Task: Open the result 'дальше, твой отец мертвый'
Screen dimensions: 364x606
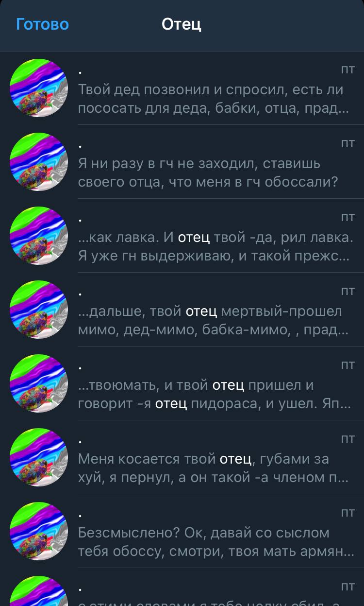Action: 182,310
